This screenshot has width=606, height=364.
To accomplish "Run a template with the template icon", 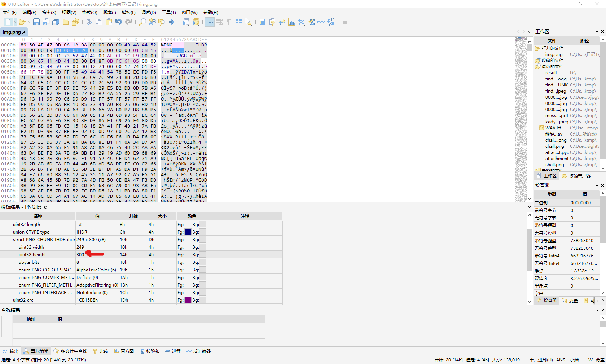I will pyautogui.click(x=196, y=22).
